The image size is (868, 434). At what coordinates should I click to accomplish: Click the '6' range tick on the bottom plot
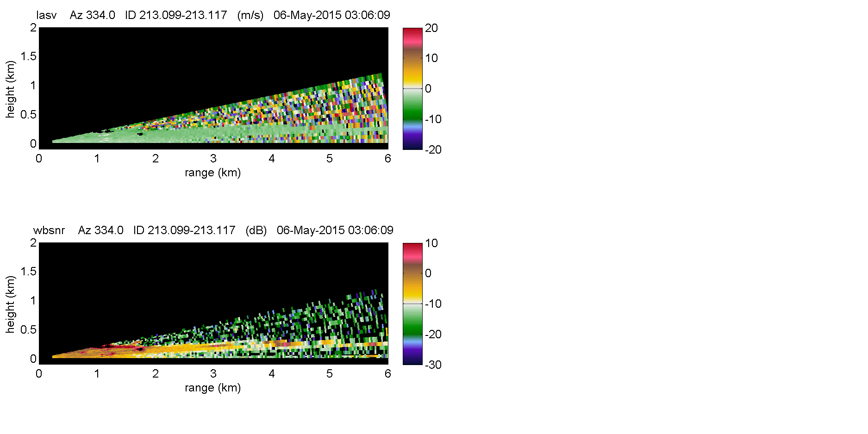388,373
